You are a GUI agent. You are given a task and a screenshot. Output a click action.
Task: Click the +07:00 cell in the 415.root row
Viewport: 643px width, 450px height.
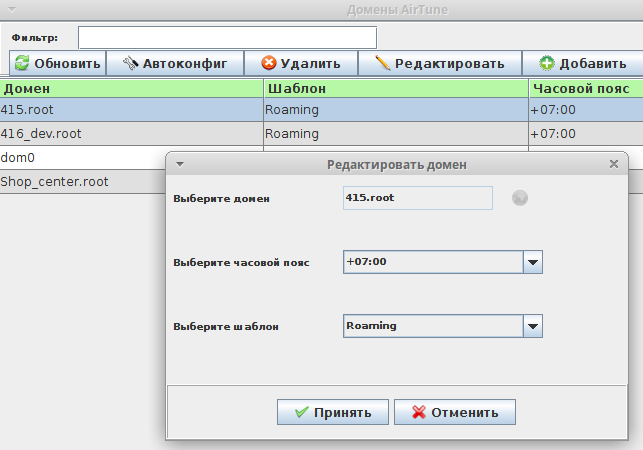586,110
